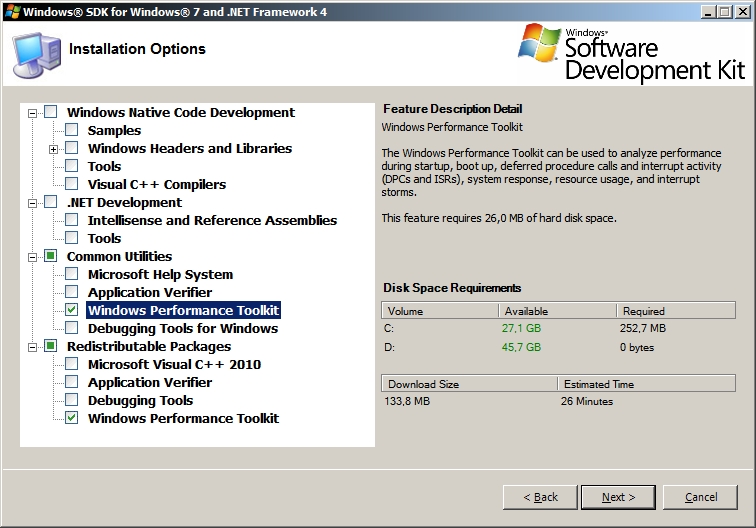Tick Windows Headers and Libraries checkbox
This screenshot has width=756, height=528.
(71, 148)
